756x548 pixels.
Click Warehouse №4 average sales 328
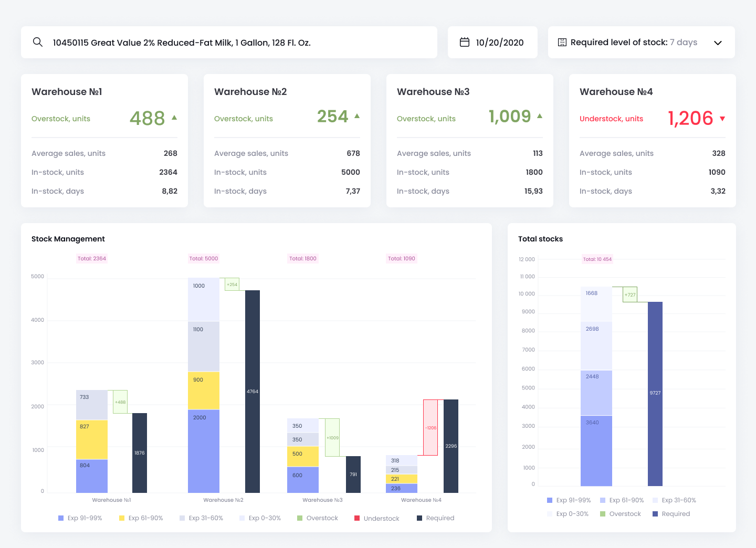coord(719,153)
